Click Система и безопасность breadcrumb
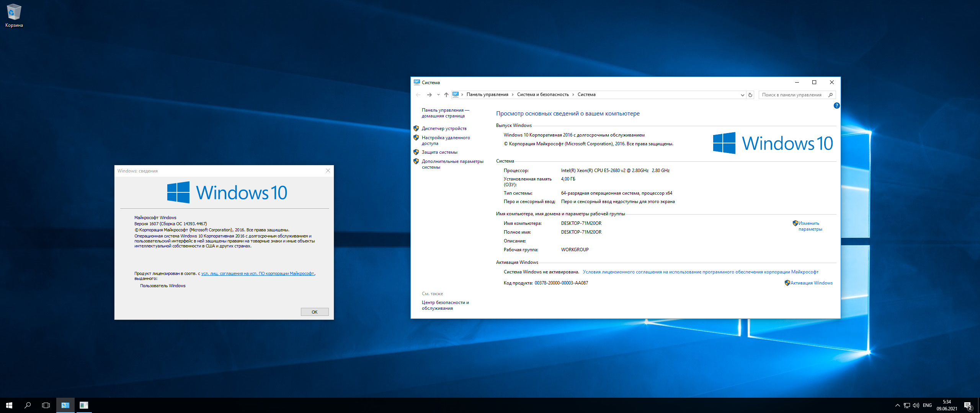Viewport: 980px width, 413px height. click(542, 94)
